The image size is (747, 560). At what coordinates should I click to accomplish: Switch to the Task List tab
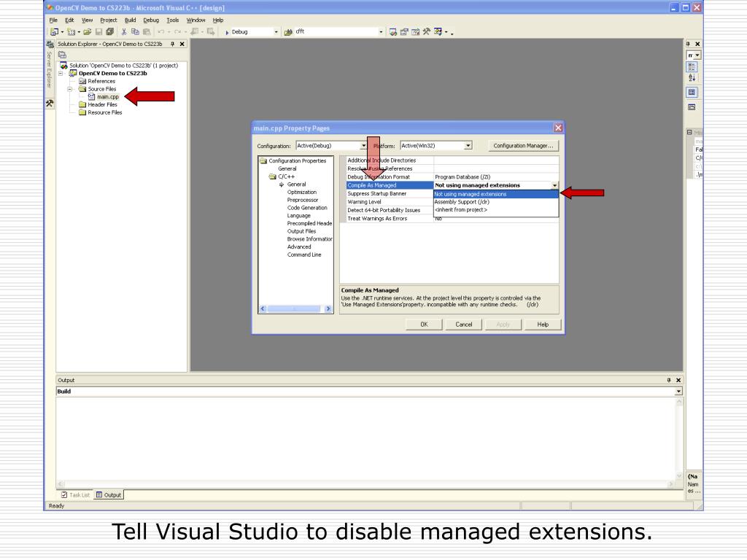(x=75, y=495)
